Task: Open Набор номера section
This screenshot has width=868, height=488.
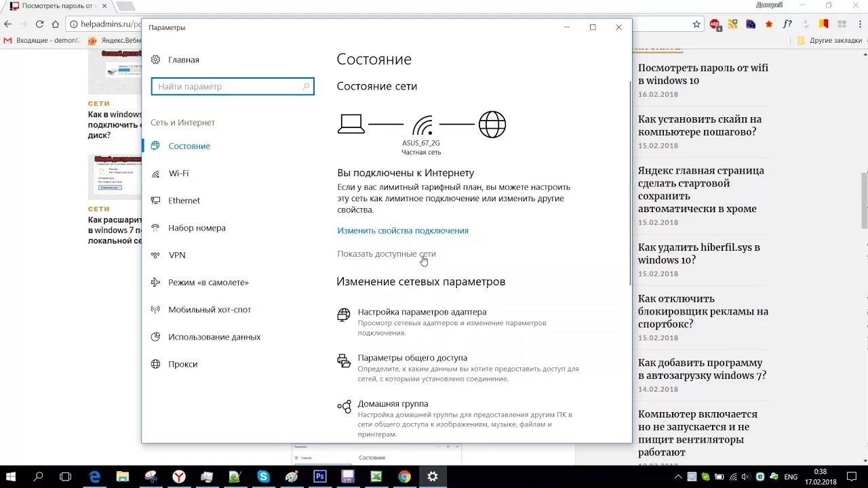Action: (189, 228)
